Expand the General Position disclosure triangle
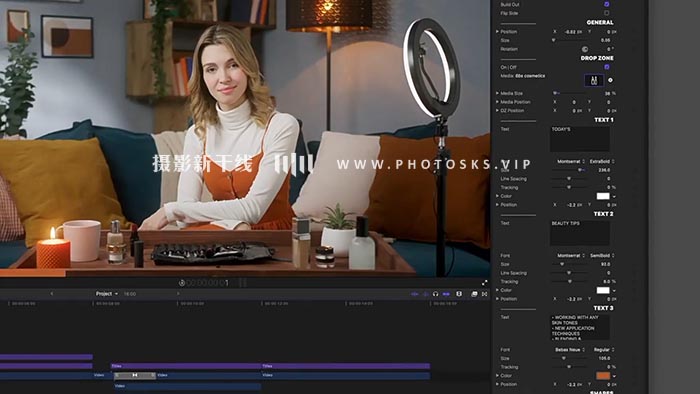Screen dimensions: 700x394 tap(497, 32)
